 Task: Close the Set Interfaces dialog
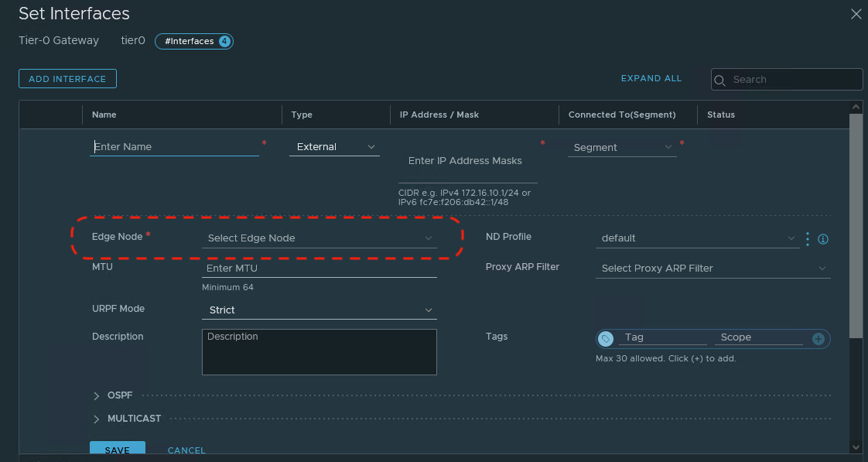point(856,14)
